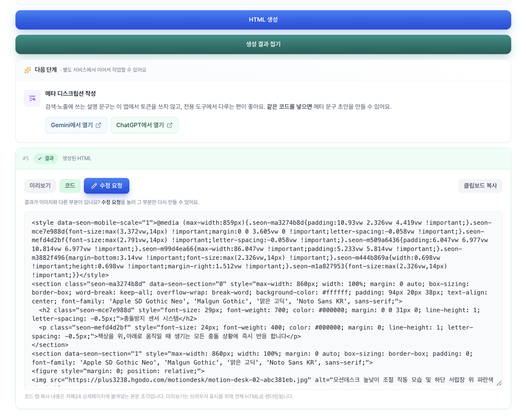Click inside the generated HTML code area

263,300
